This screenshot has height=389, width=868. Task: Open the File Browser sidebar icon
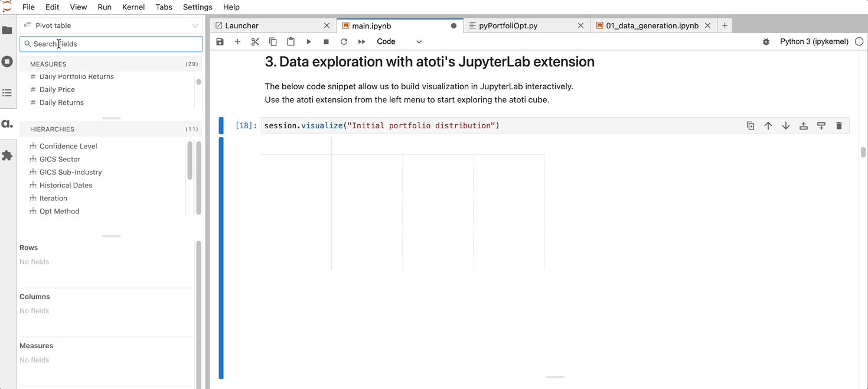(7, 30)
